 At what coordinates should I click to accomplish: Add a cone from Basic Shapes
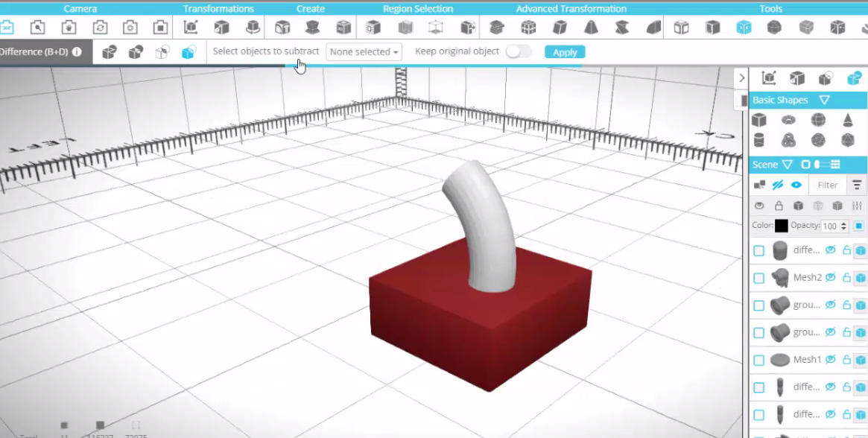(x=848, y=120)
